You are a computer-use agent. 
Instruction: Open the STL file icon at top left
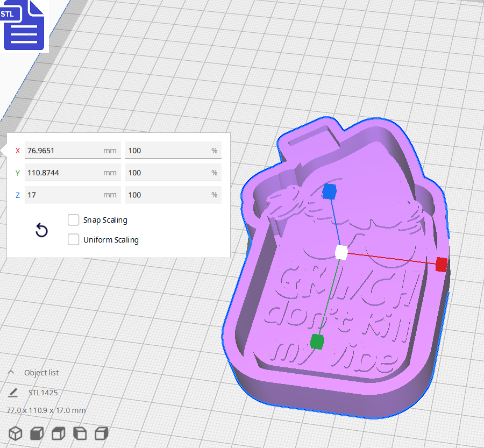(x=24, y=24)
